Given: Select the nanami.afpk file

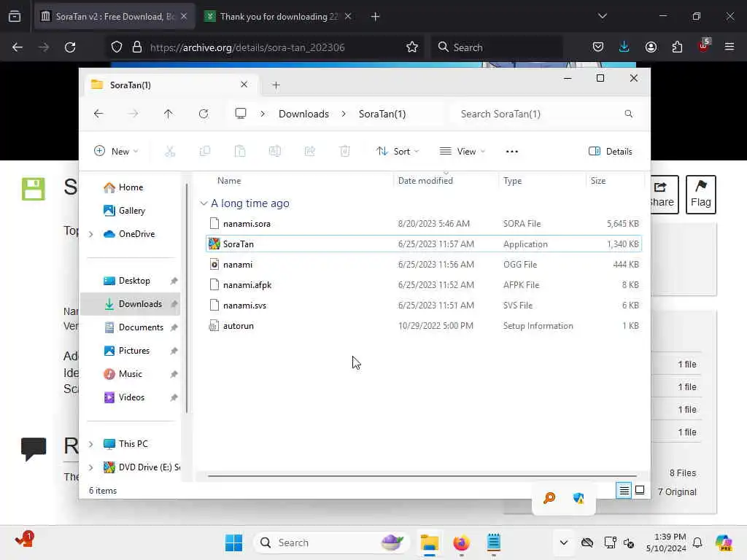Looking at the screenshot, I should 424,285.
